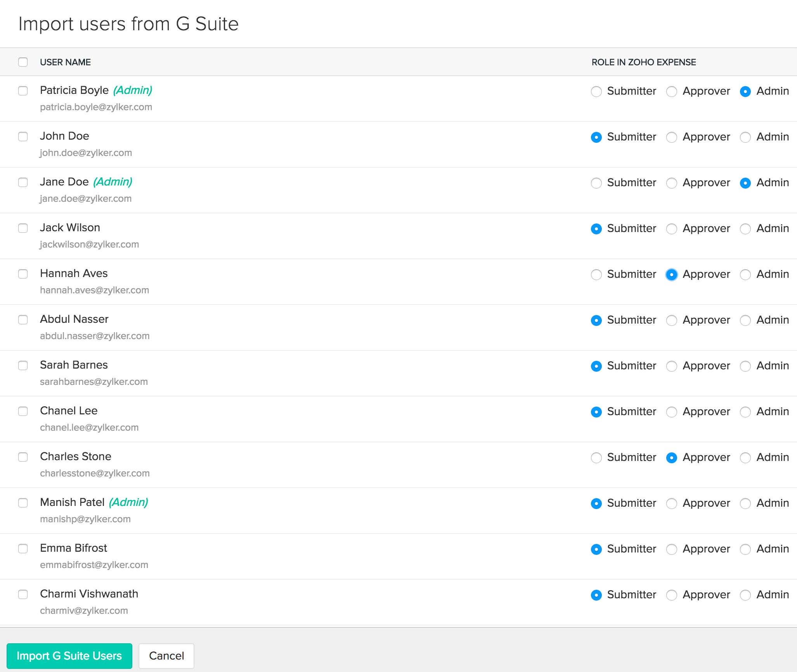Make Sarah Barnes an Admin
The image size is (797, 672).
point(745,366)
